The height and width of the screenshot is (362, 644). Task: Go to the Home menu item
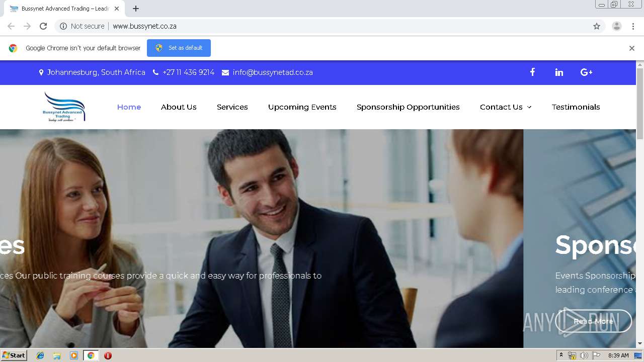click(x=129, y=107)
